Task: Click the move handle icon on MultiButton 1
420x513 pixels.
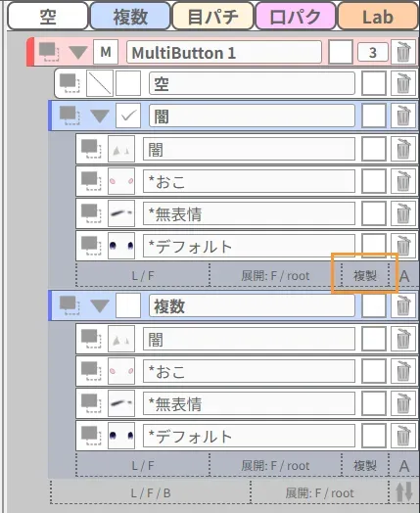Action: pyautogui.click(x=49, y=52)
